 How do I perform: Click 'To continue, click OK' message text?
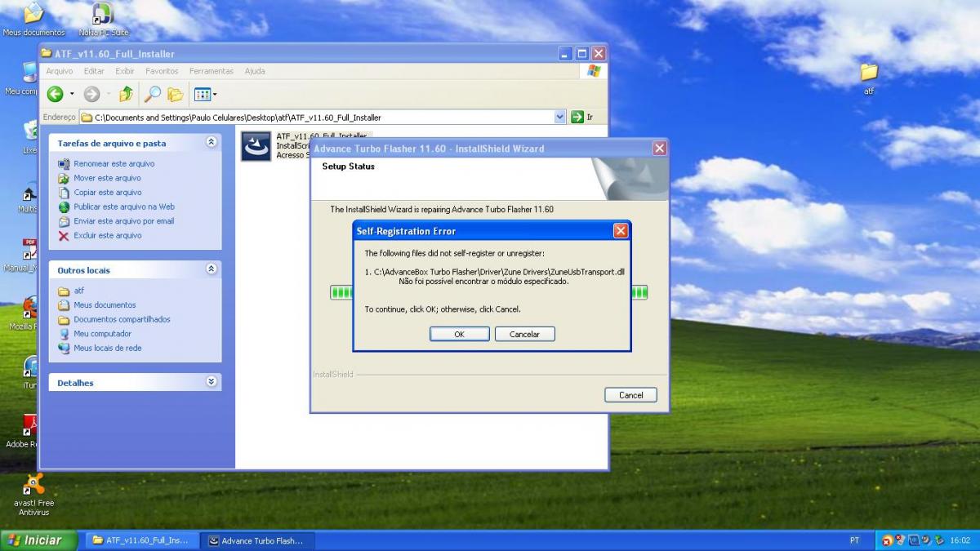point(443,309)
